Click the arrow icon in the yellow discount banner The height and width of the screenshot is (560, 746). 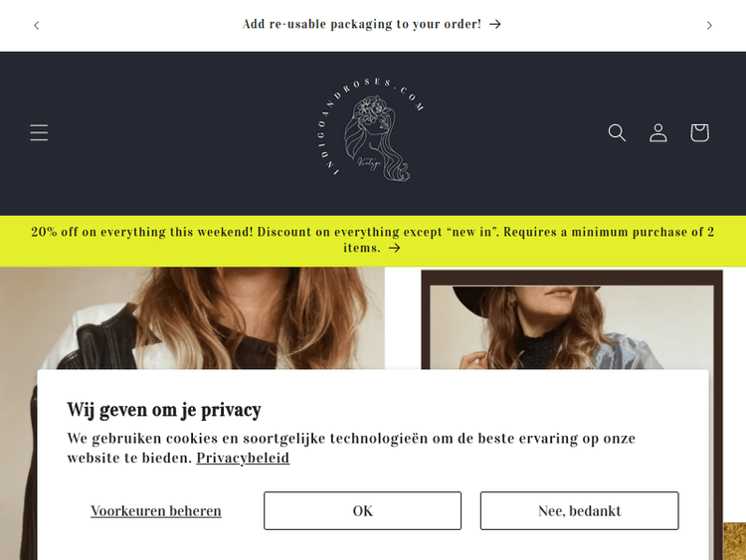(395, 248)
